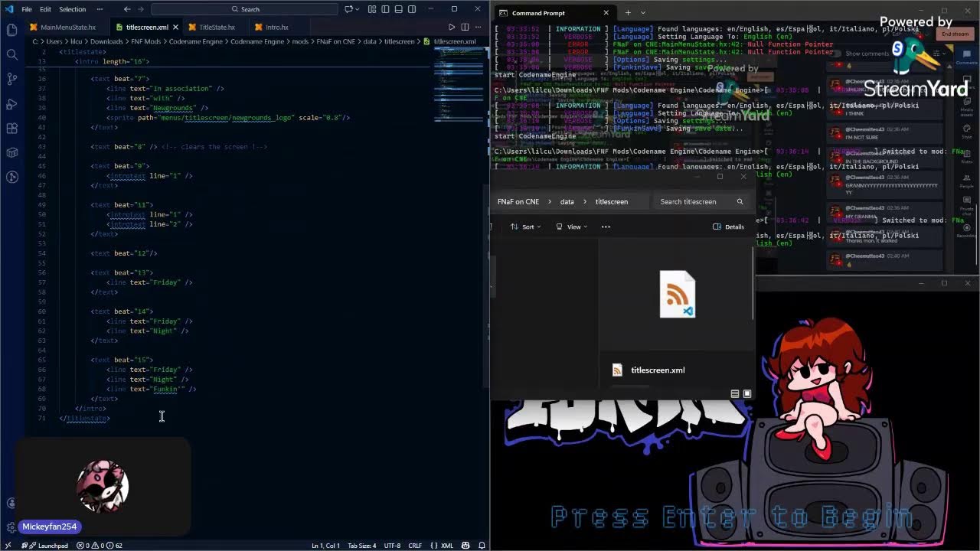Open the Extensions view in VS Code
This screenshot has width=980, height=551.
click(x=11, y=128)
